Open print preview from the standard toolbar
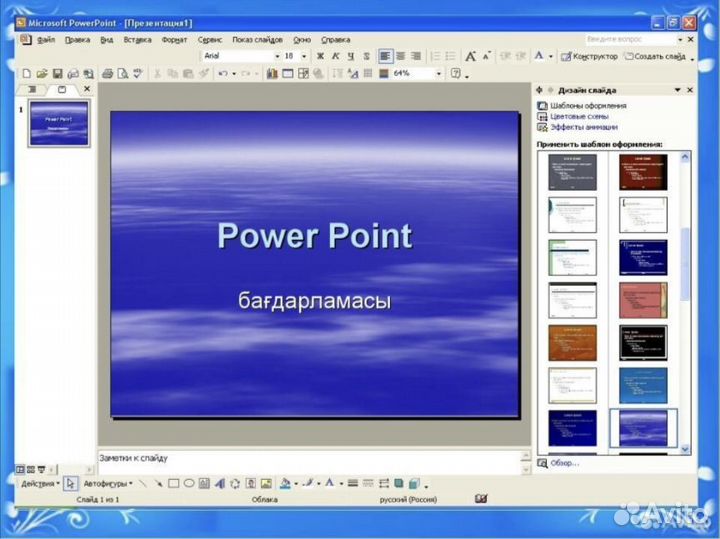The image size is (720, 539). tap(123, 73)
